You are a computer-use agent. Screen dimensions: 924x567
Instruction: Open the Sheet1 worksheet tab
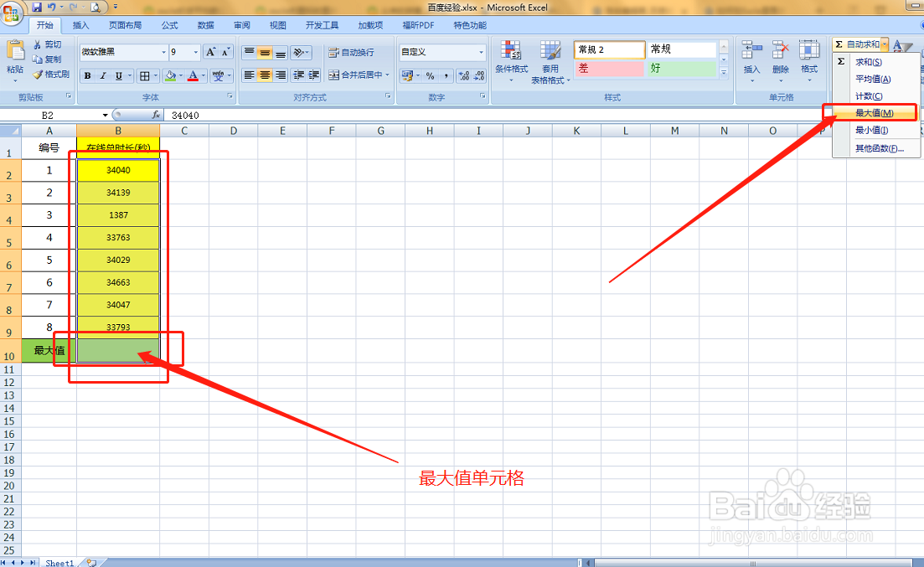59,563
